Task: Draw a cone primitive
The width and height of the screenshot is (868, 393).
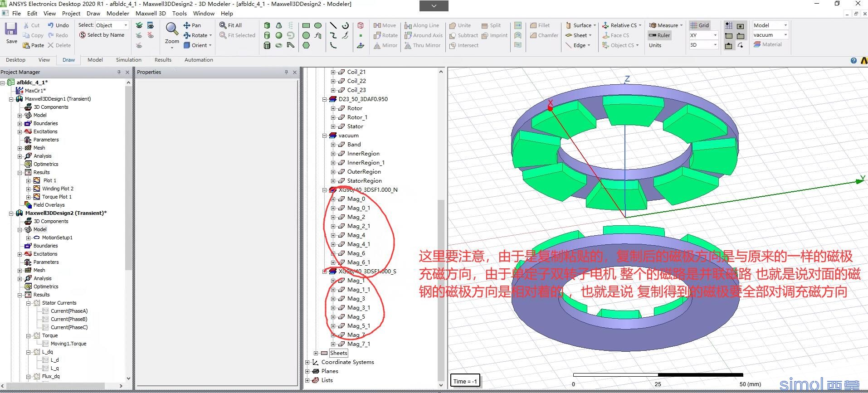Action: pos(279,25)
